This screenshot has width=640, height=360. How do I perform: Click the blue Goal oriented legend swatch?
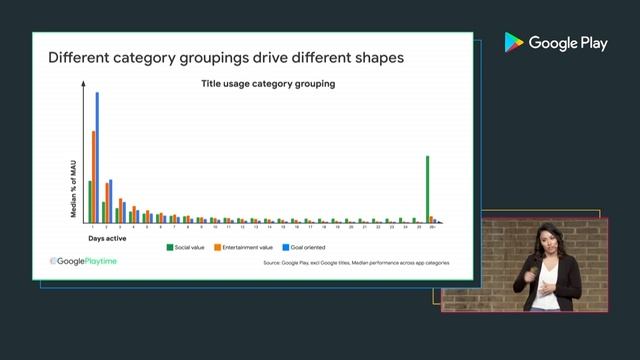point(286,247)
